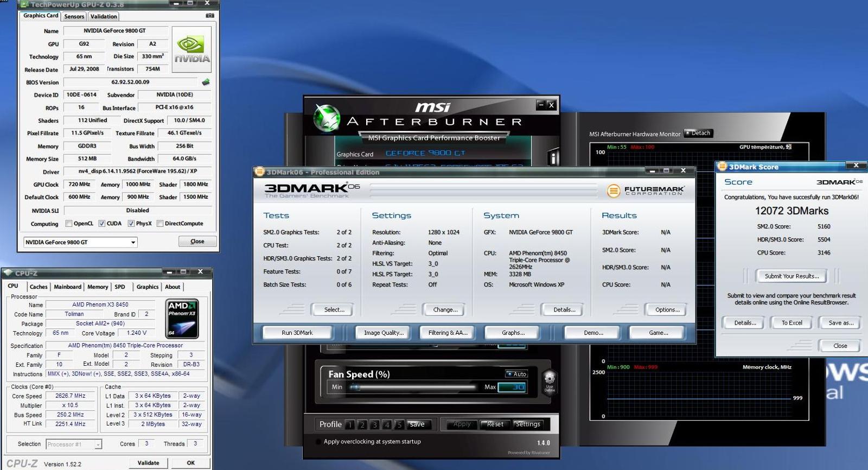Click the fan speed value field showing 30
The image size is (868, 470).
[512, 387]
